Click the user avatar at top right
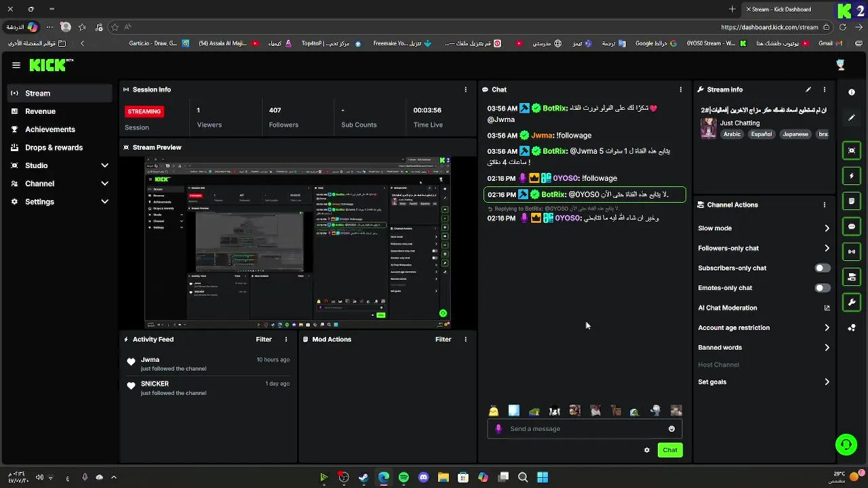The width and height of the screenshot is (868, 488). [x=841, y=64]
